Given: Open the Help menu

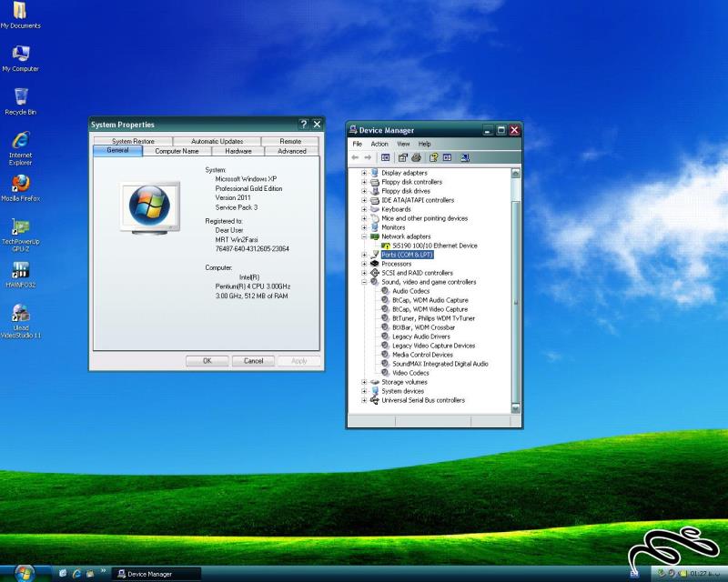Looking at the screenshot, I should click(424, 144).
